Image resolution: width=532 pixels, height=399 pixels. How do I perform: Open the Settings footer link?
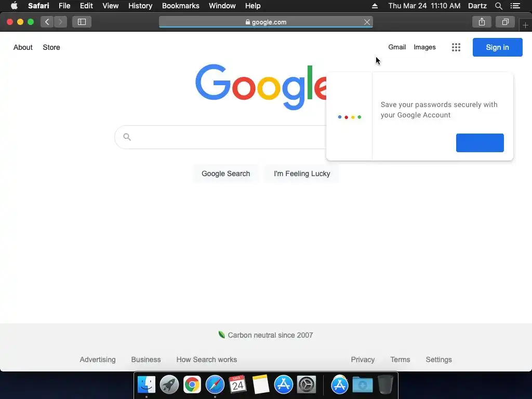pos(438,360)
